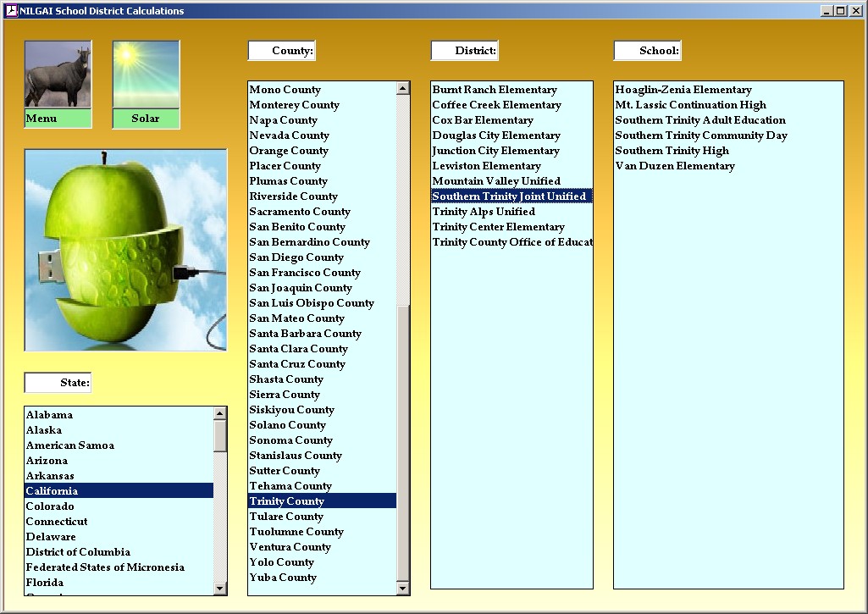Select Colorado in the State list
The image size is (868, 614).
point(50,506)
